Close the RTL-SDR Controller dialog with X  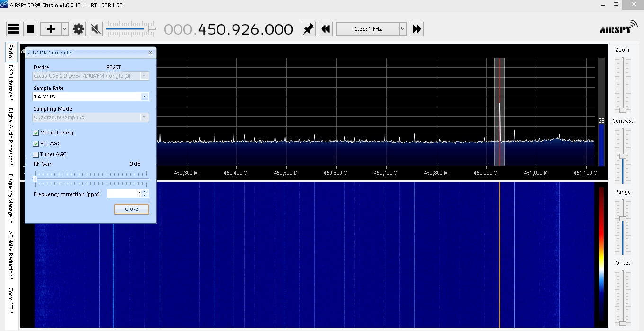pos(151,53)
